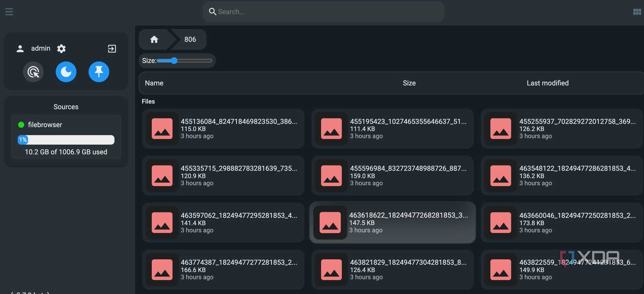Sort files by Size column

409,83
